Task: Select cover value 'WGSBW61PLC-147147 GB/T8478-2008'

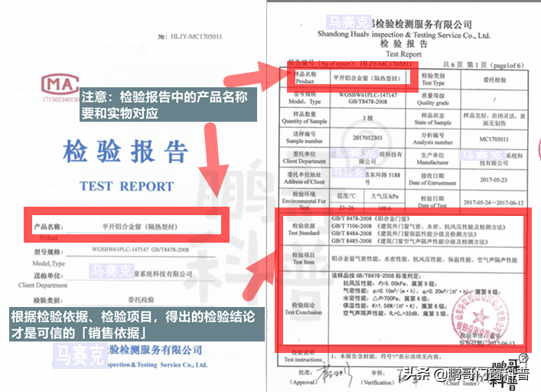Action: [141, 250]
